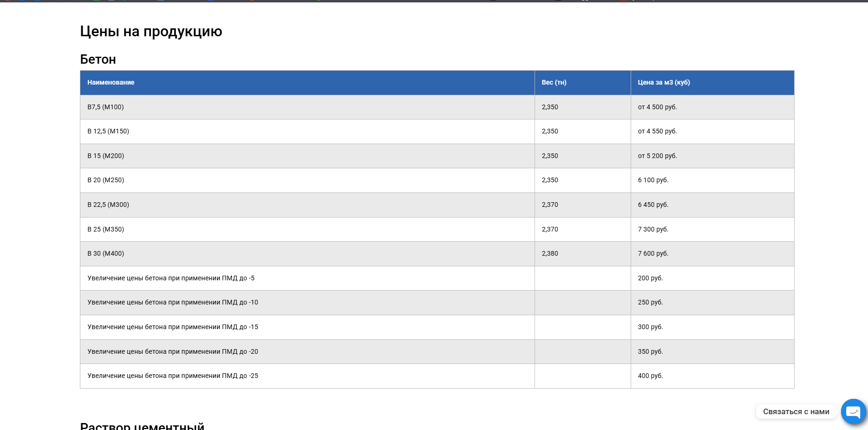868x430 pixels.
Task: Click the price "7 300 руб." cell
Action: click(653, 229)
